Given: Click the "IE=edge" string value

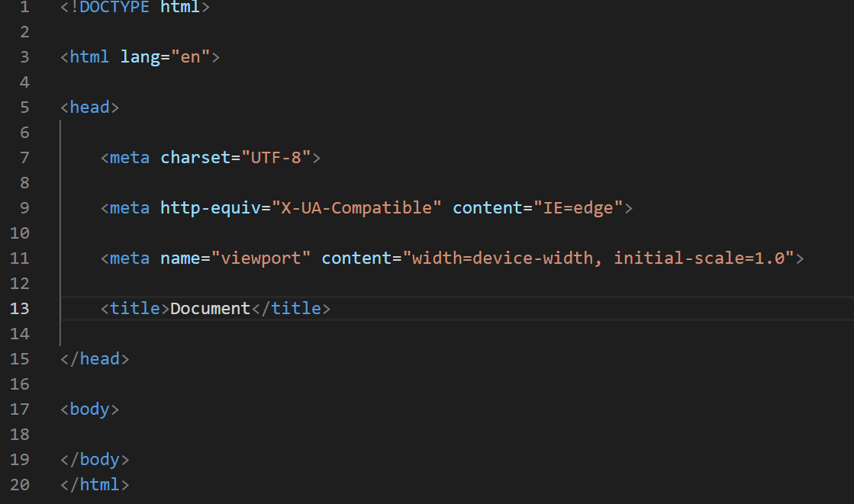Looking at the screenshot, I should [x=578, y=208].
